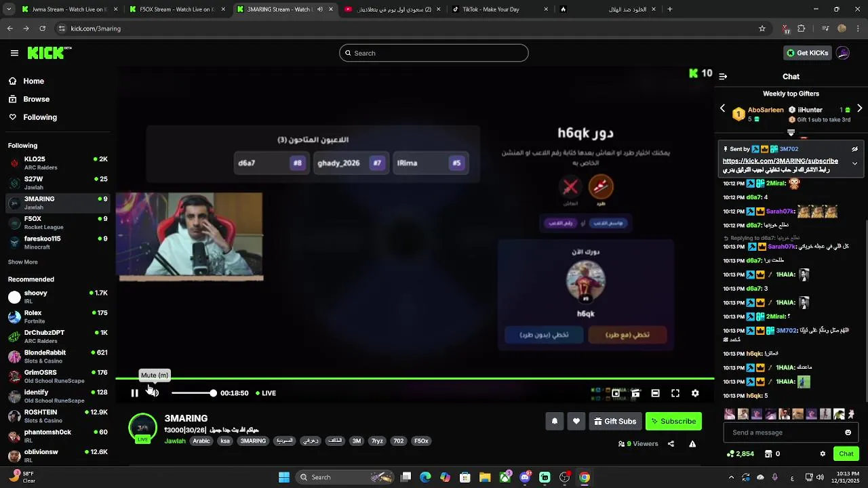Open the S27W channel in Following
This screenshot has width=868, height=488.
pyautogui.click(x=58, y=183)
